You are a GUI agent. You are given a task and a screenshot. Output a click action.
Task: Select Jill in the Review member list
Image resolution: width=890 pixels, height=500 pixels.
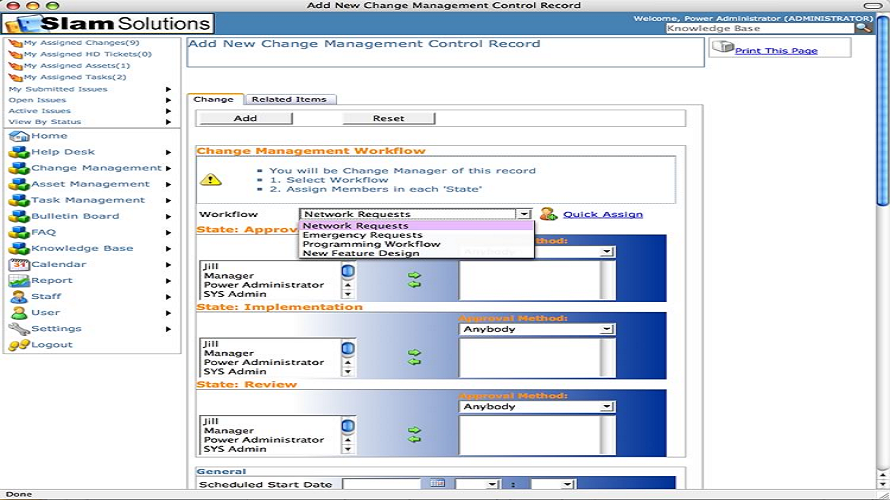(x=211, y=421)
